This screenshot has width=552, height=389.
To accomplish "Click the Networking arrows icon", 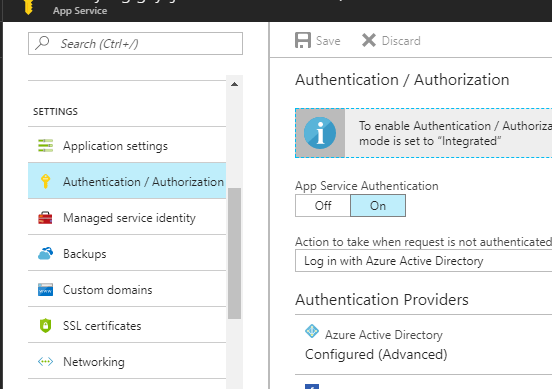I will [45, 362].
